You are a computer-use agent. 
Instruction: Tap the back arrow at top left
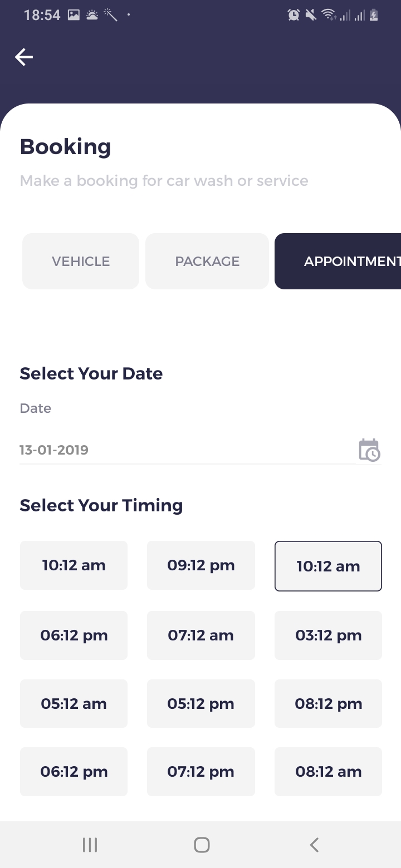(24, 57)
